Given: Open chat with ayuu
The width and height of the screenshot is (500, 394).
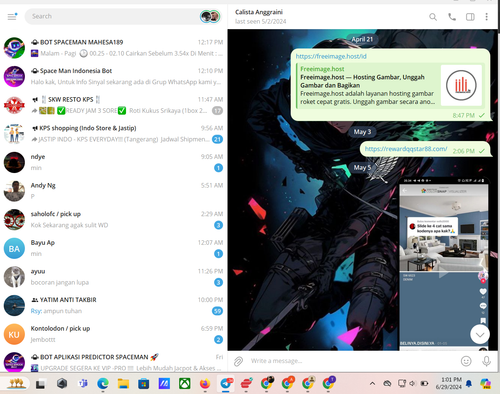Looking at the screenshot, I should (x=113, y=277).
